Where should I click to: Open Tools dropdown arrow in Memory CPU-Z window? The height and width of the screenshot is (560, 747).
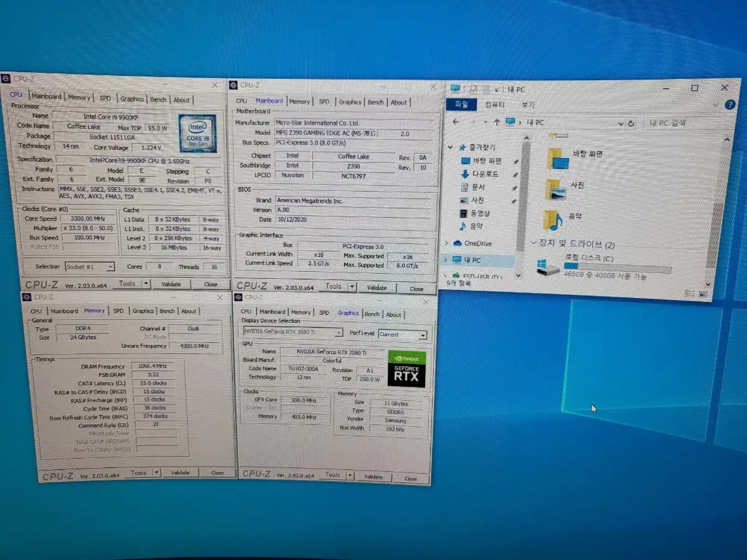click(x=157, y=473)
